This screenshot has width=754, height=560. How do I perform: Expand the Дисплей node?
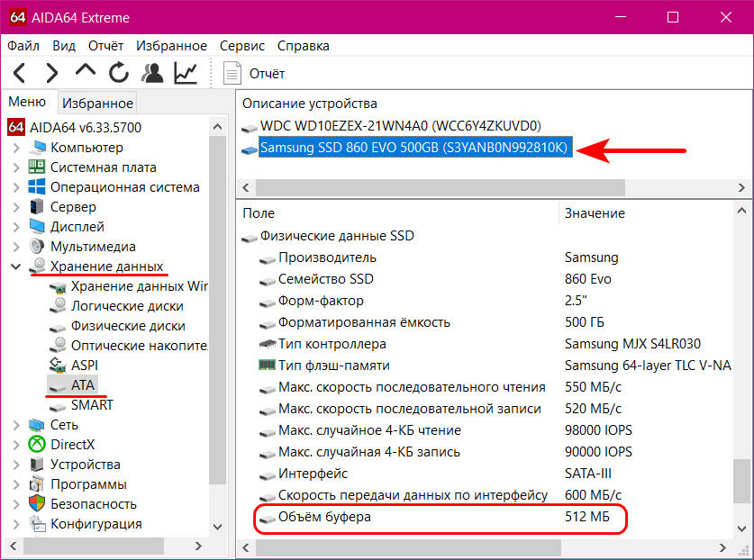pyautogui.click(x=16, y=226)
